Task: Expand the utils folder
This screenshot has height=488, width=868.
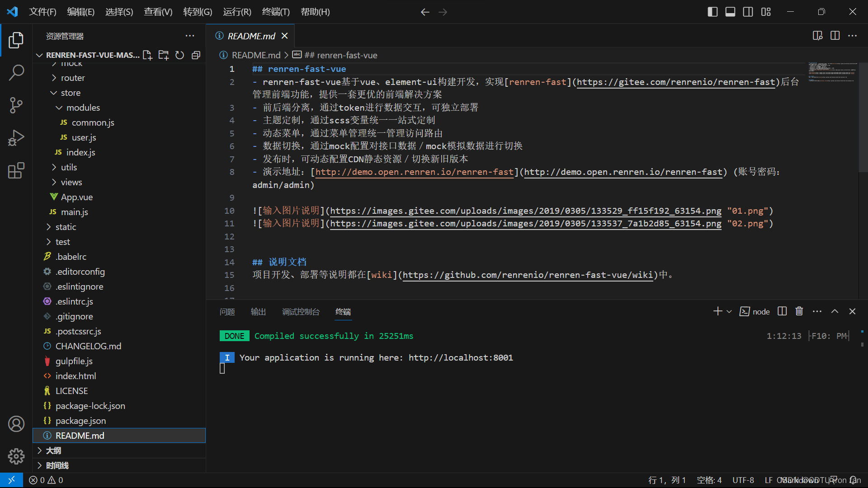Action: (119, 167)
